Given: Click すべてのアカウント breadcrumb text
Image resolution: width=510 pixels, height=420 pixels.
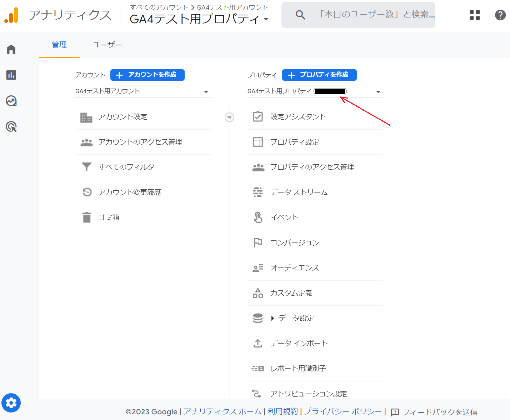Looking at the screenshot, I should [159, 7].
